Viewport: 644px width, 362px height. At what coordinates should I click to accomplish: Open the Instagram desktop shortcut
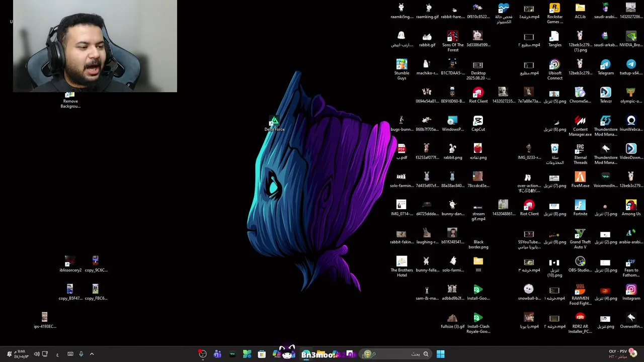(631, 293)
